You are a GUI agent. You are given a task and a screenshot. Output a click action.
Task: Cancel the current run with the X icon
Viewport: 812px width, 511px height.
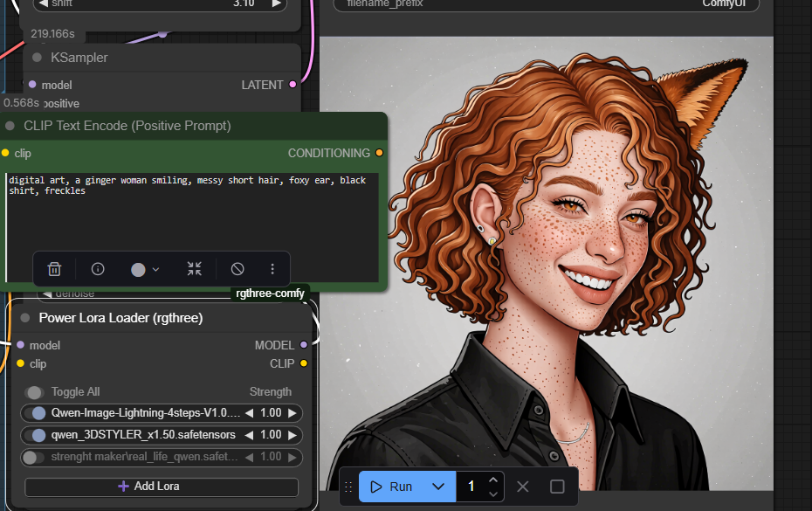[522, 487]
